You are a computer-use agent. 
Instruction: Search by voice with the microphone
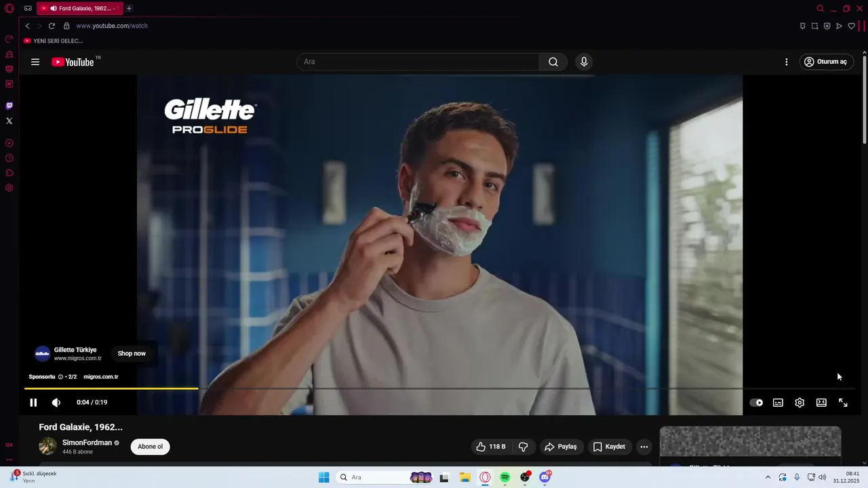(x=584, y=62)
